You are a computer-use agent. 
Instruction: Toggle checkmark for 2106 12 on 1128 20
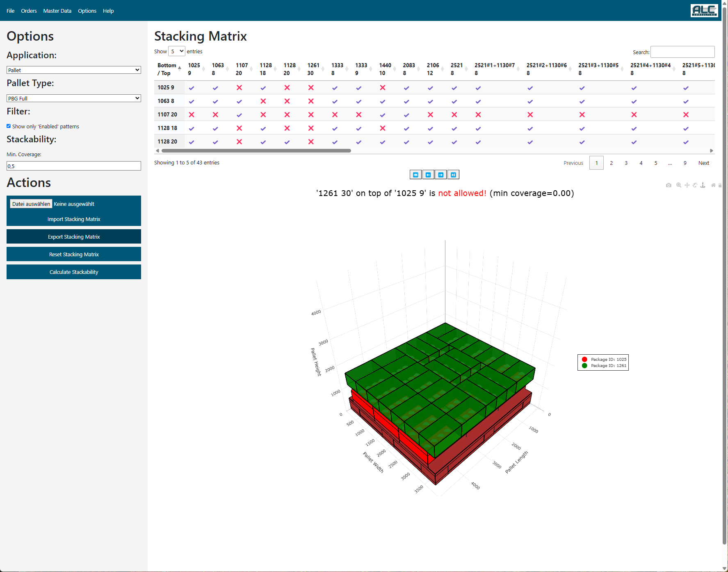pyautogui.click(x=430, y=142)
